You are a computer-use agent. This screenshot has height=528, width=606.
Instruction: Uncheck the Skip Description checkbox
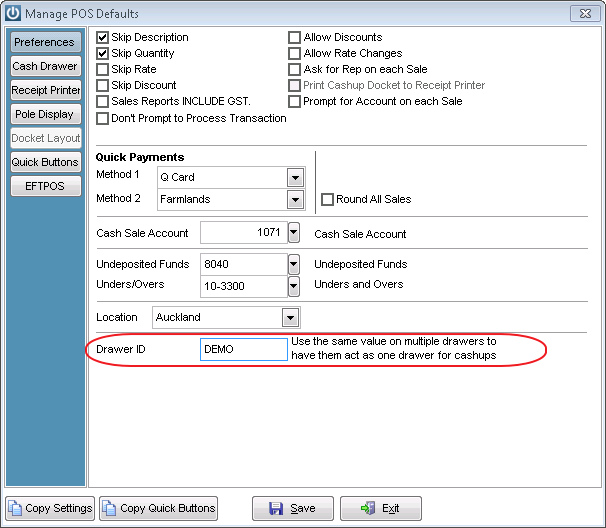point(102,37)
